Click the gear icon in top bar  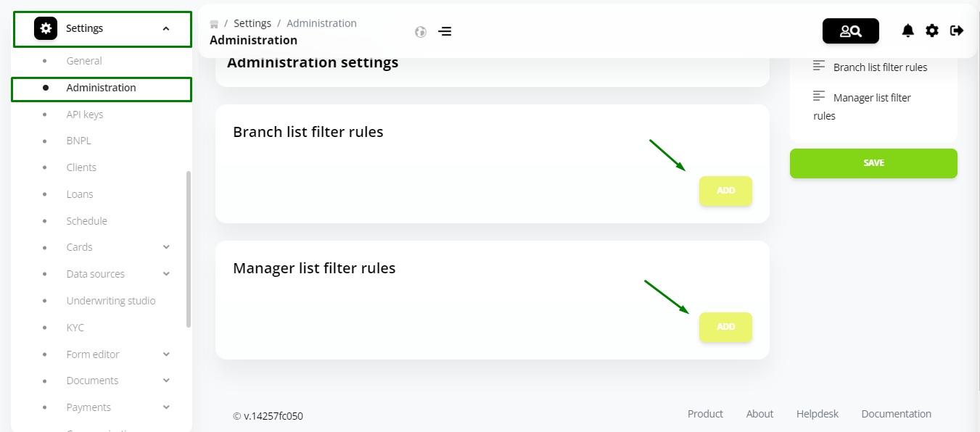point(932,30)
